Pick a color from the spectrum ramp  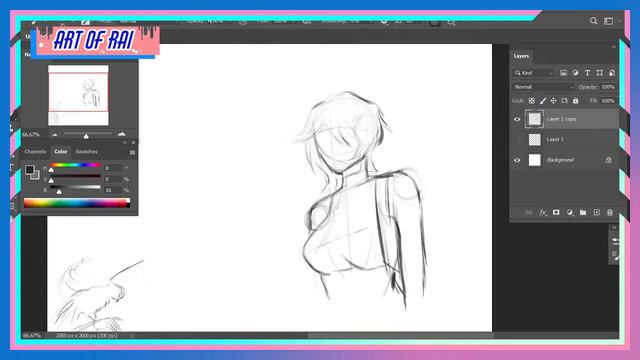[x=77, y=203]
